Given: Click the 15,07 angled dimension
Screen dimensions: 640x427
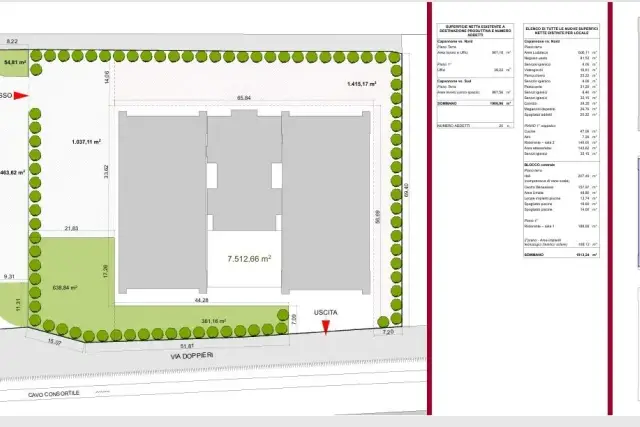Looking at the screenshot, I should [x=54, y=342].
